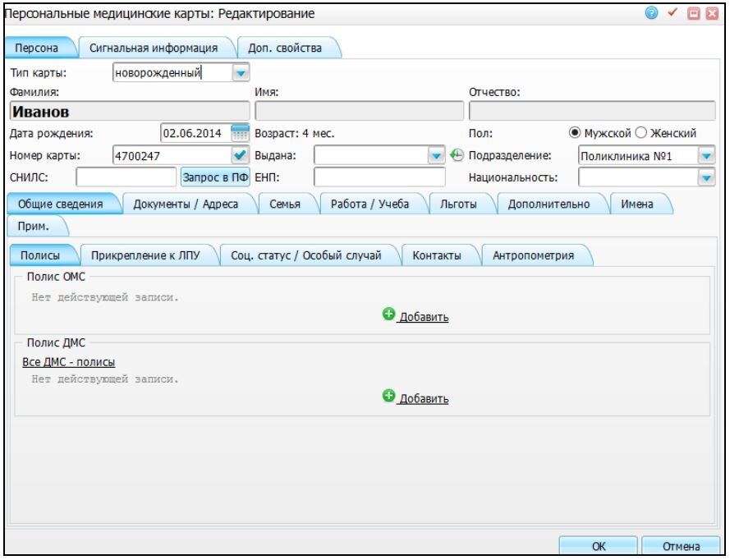Open the Все ДМС - полисы link
The height and width of the screenshot is (560, 730).
tap(69, 362)
